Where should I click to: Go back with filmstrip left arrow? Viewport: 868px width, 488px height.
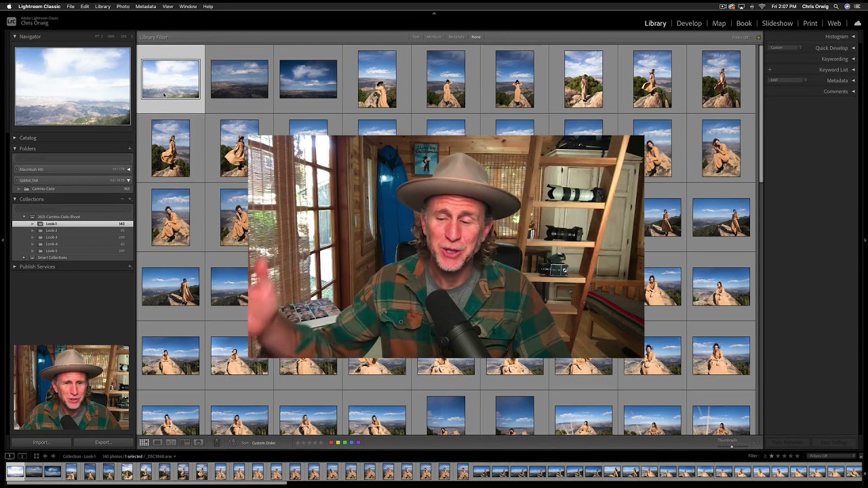click(45, 456)
